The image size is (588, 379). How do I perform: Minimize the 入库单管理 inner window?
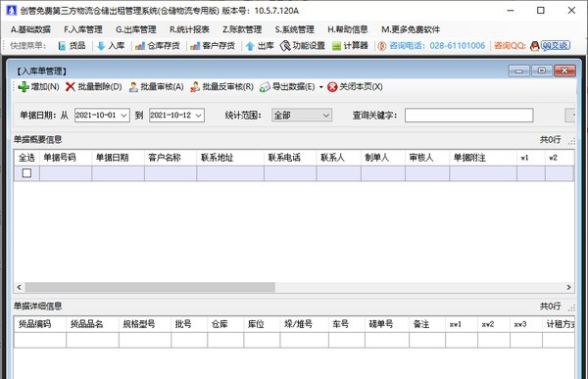click(519, 71)
